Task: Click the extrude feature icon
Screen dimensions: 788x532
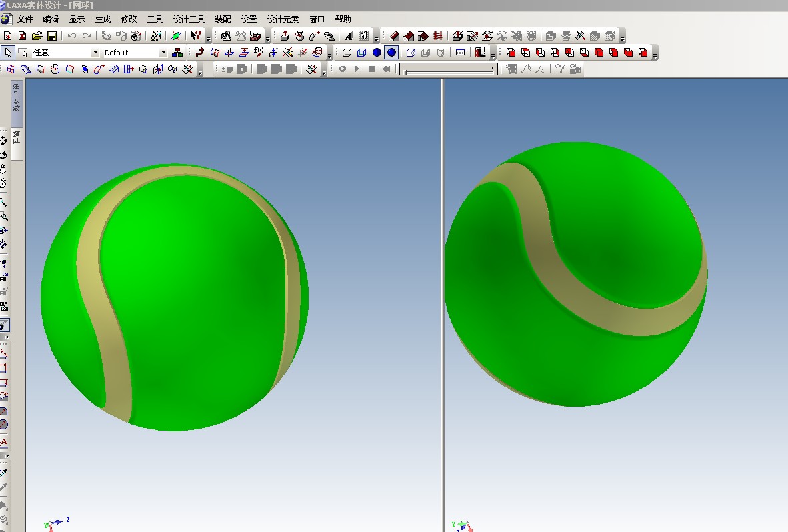Action: 285,36
